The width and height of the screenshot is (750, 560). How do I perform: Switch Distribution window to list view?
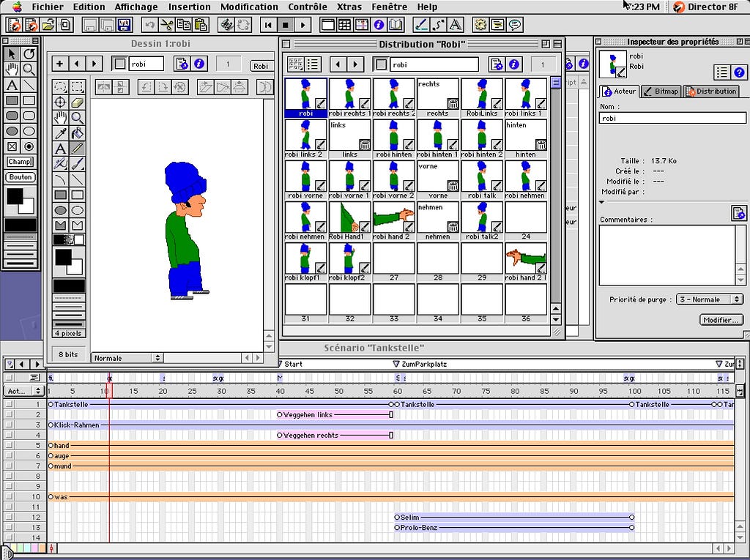tap(312, 64)
